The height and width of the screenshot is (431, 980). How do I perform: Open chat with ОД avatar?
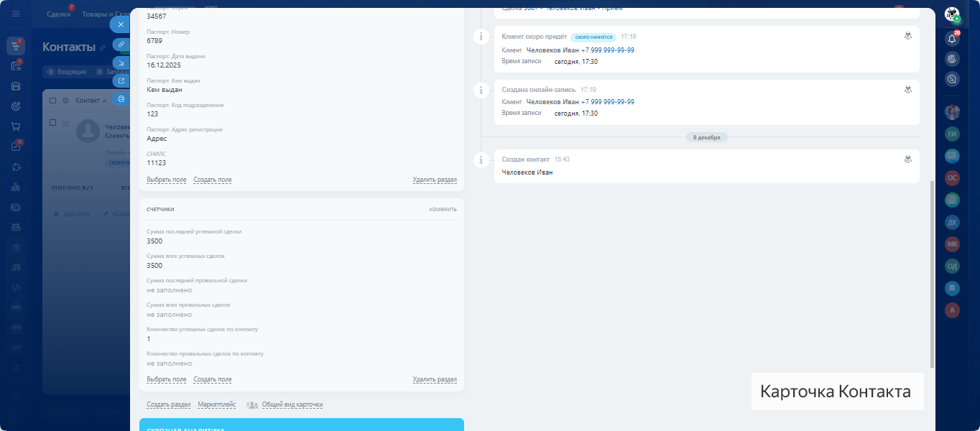(x=953, y=266)
